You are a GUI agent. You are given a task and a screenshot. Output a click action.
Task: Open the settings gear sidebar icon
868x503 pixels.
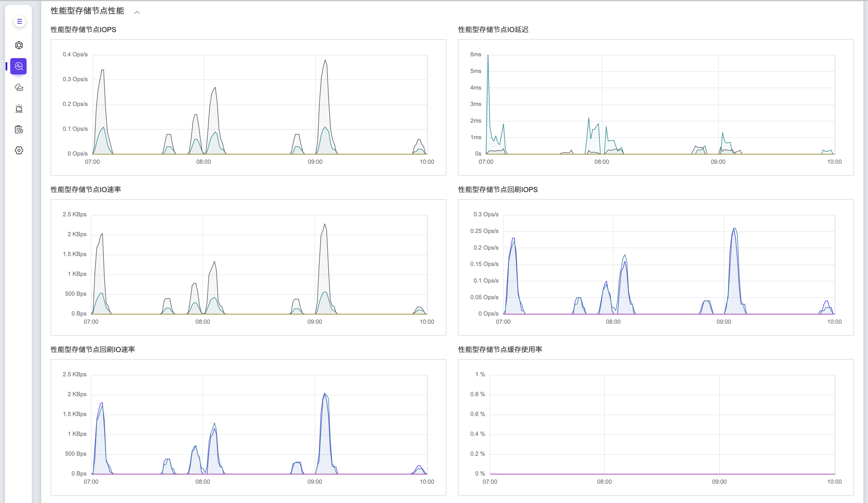point(19,150)
